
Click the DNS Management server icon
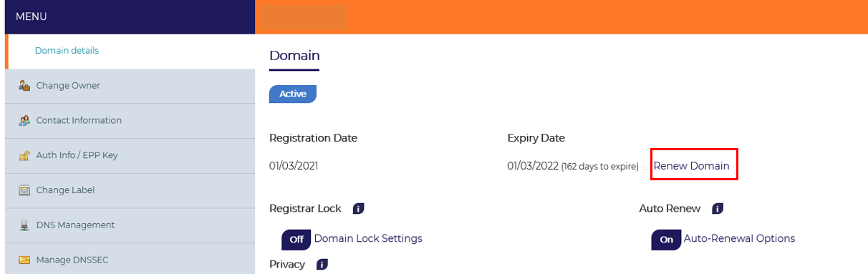(x=24, y=225)
